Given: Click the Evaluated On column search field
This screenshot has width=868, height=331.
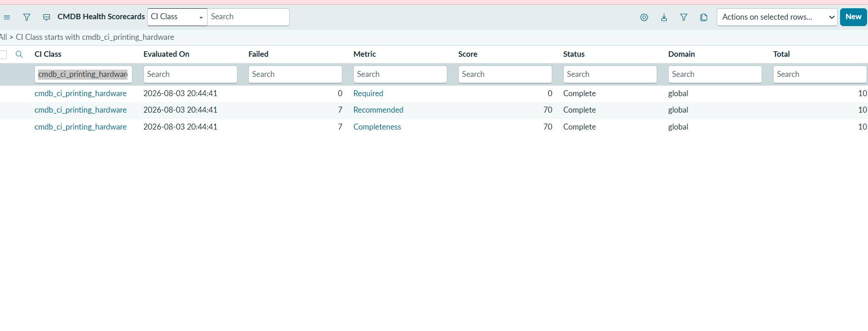Looking at the screenshot, I should point(190,74).
